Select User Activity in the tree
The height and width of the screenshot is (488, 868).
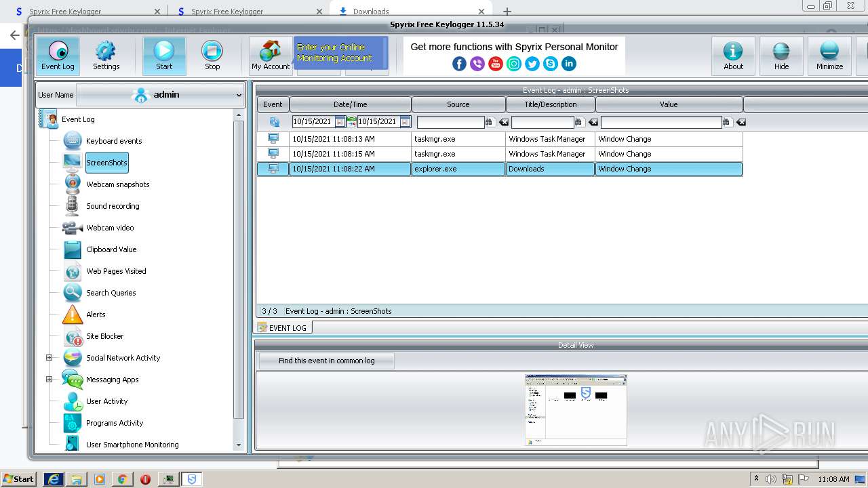click(x=106, y=401)
